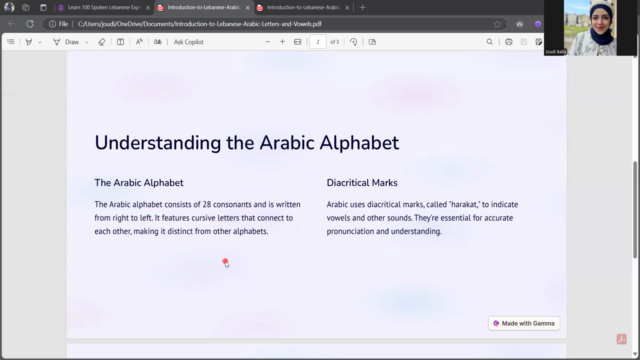
Task: Open the page view options icon
Action: click(372, 42)
